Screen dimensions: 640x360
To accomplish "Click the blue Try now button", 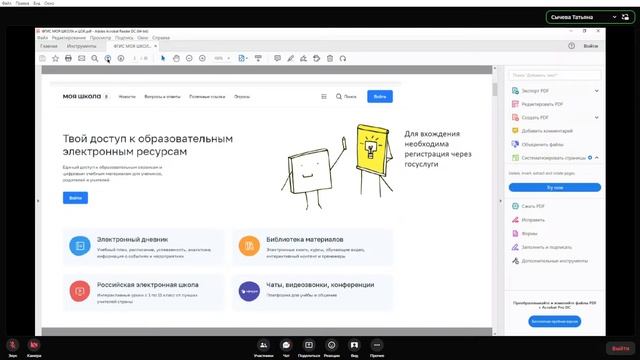I will [x=555, y=187].
